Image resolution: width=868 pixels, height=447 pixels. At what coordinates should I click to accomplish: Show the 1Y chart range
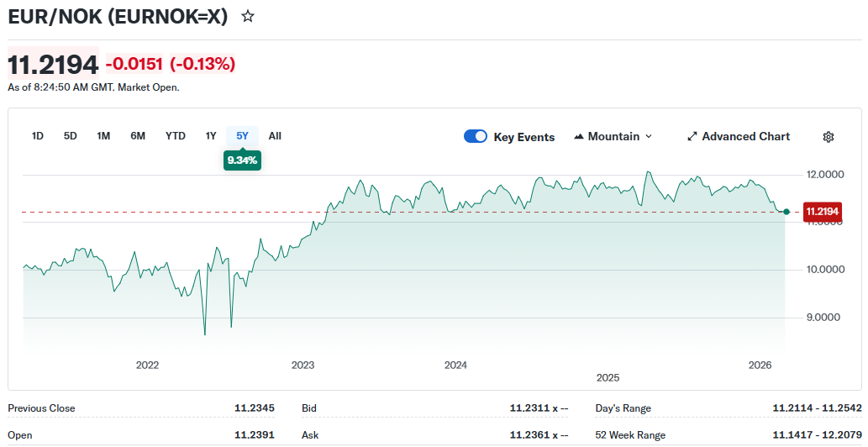tap(211, 136)
